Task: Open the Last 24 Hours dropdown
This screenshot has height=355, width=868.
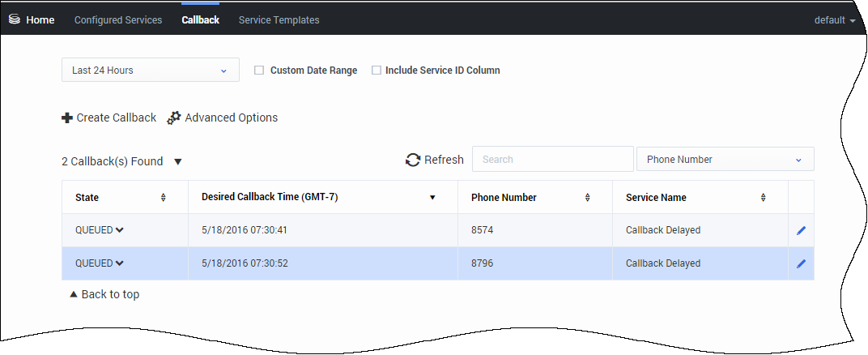Action: coord(151,71)
